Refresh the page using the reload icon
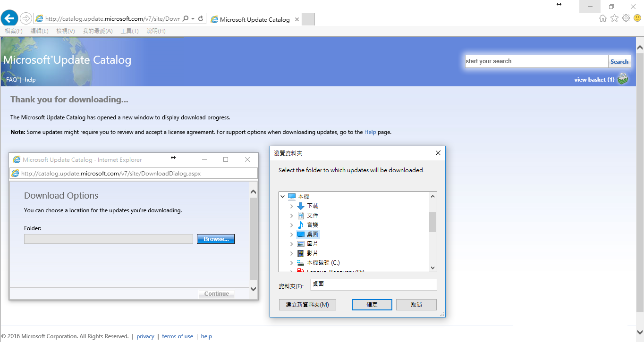Image resolution: width=644 pixels, height=342 pixels. [x=201, y=19]
